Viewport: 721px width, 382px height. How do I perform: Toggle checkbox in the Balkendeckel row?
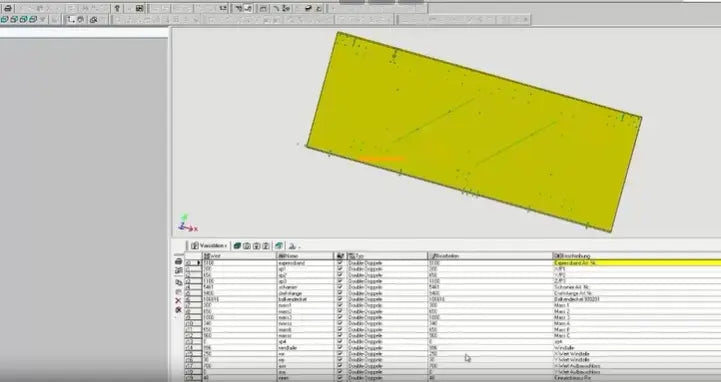point(340,299)
